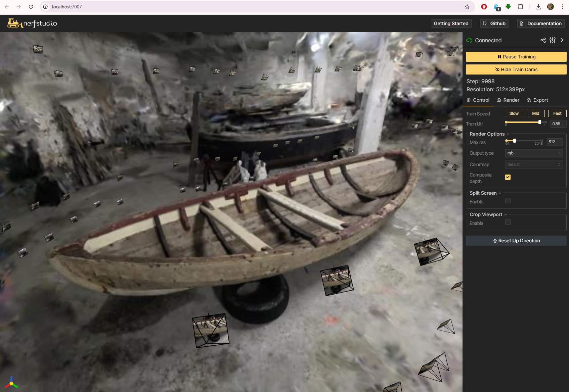Disable the Composite depth checkbox
Image resolution: width=569 pixels, height=392 pixels.
508,177
